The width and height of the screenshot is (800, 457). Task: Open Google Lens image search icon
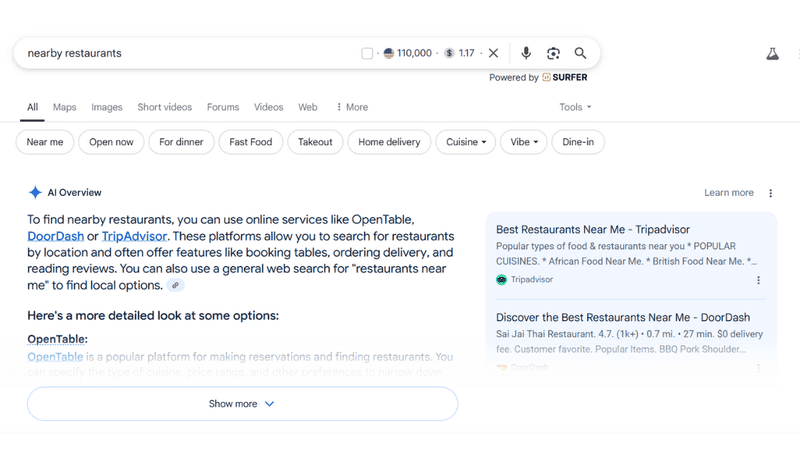(554, 53)
